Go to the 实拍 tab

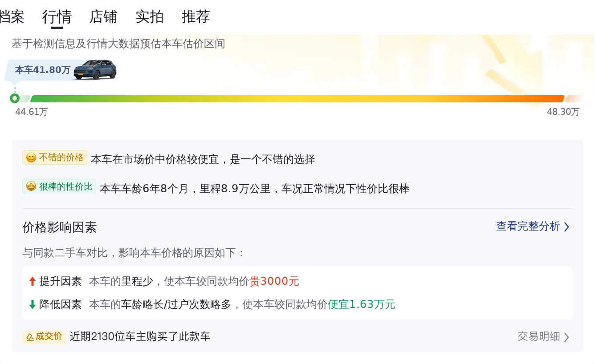(x=150, y=17)
